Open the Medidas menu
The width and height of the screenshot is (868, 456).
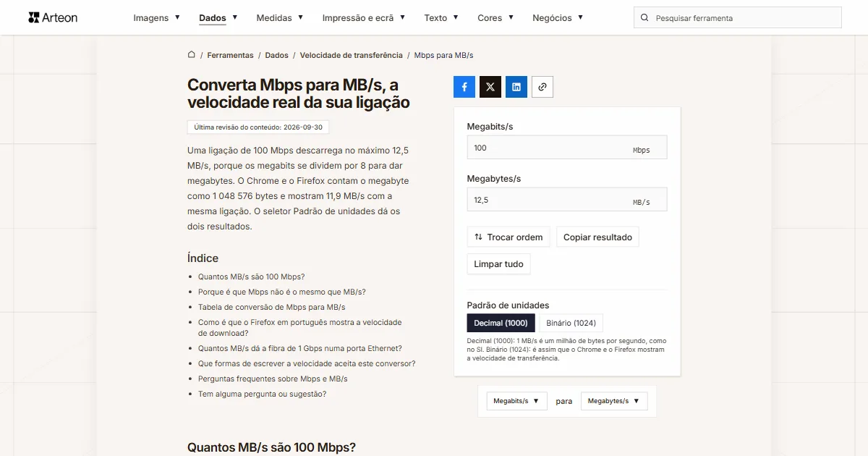(280, 18)
